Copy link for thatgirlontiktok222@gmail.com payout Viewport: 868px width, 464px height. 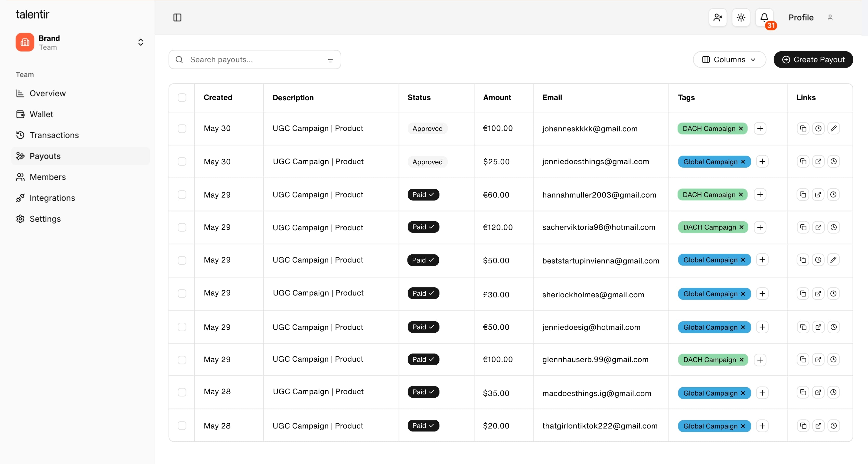click(803, 426)
